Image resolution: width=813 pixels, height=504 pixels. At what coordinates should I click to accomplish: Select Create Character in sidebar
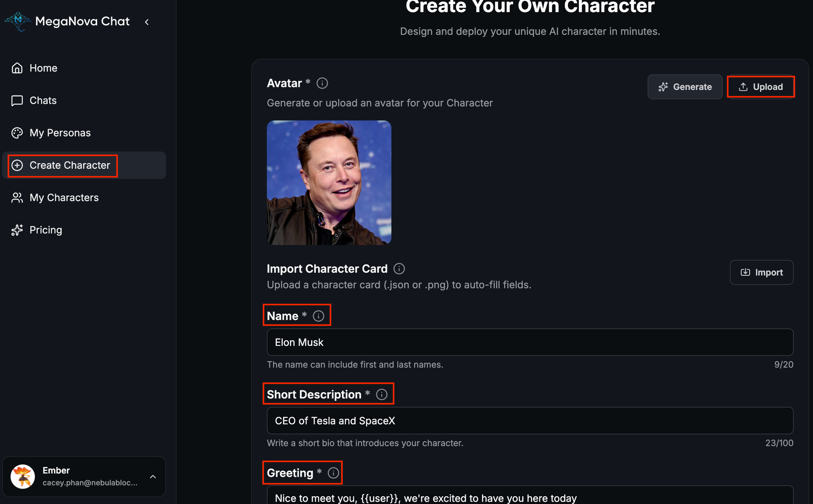click(70, 165)
